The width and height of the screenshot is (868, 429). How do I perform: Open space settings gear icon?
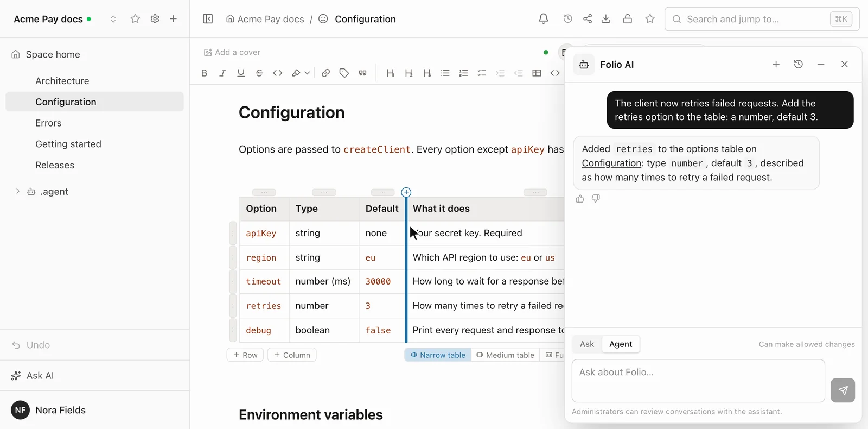click(155, 19)
